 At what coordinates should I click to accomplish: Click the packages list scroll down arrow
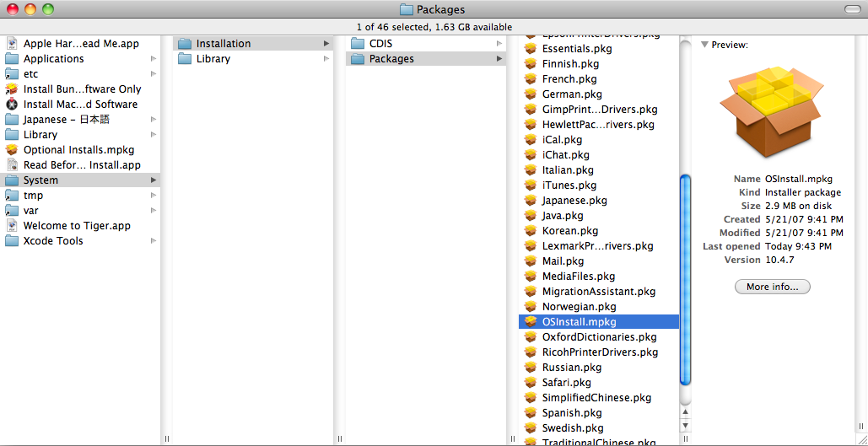coord(685,425)
